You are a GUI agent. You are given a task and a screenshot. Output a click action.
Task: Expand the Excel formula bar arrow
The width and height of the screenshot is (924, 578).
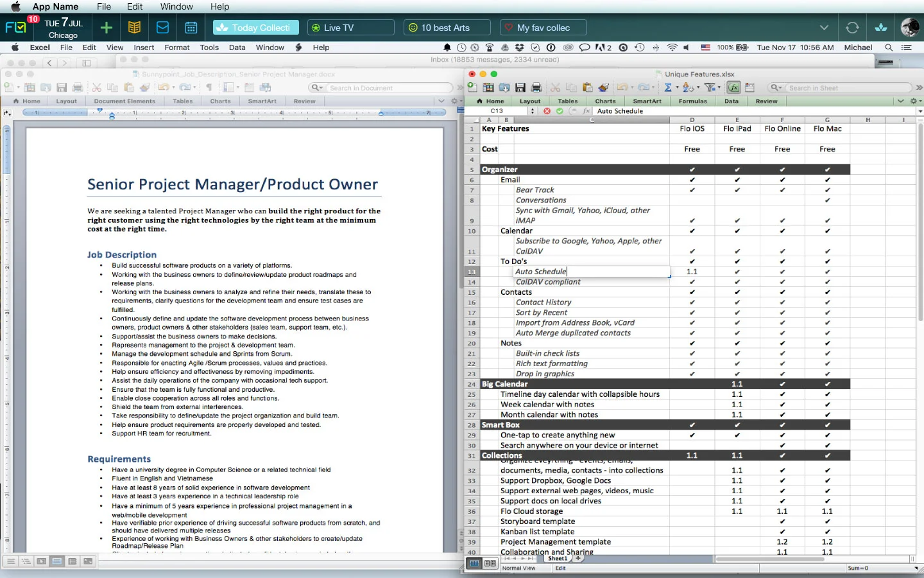click(920, 111)
